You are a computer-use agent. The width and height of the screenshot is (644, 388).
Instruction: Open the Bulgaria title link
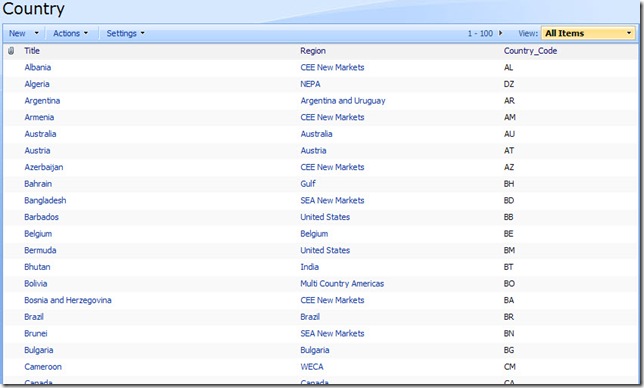(x=39, y=350)
